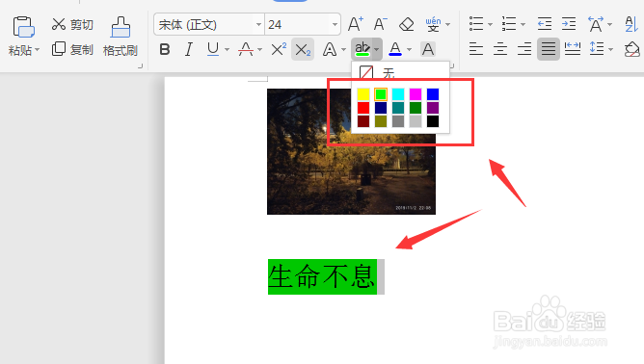The height and width of the screenshot is (364, 644).
Task: Click the bulleted list icon
Action: [476, 24]
